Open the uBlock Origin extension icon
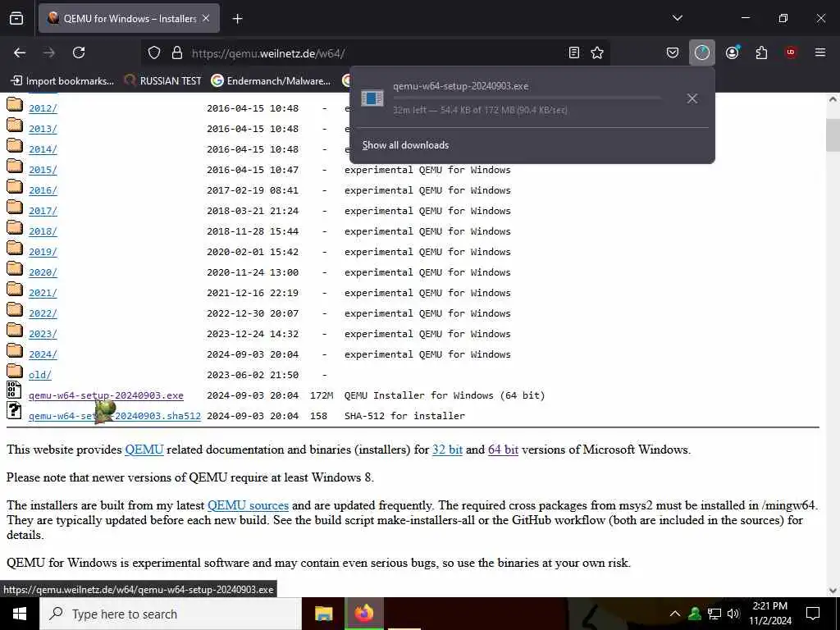The width and height of the screenshot is (840, 630). 791,52
